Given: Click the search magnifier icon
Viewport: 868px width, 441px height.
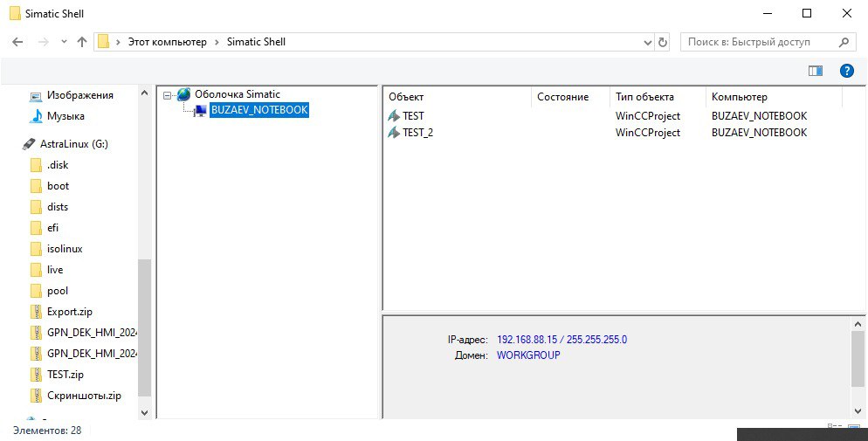Looking at the screenshot, I should coord(844,42).
